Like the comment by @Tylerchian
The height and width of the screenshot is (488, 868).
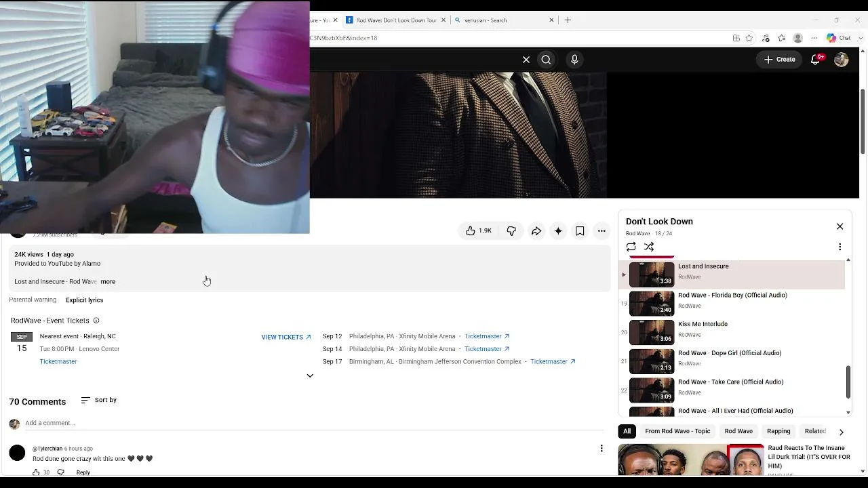36,472
